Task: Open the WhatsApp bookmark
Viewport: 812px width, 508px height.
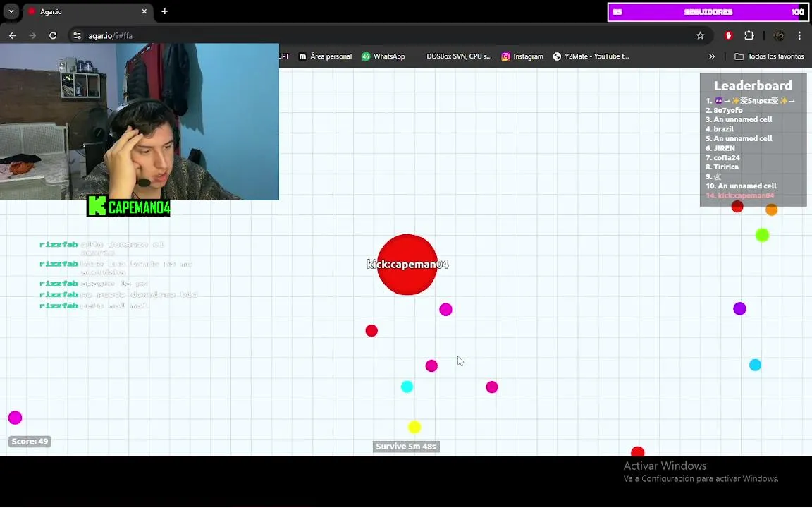Action: coord(383,56)
